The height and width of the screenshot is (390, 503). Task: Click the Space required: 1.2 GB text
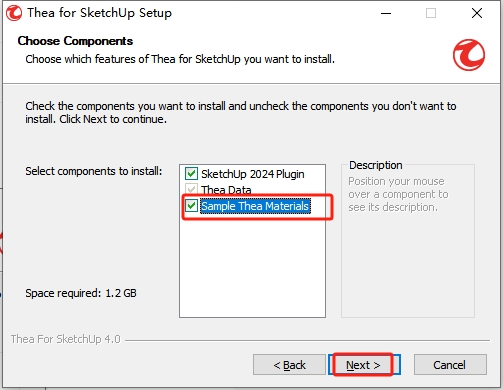tap(81, 293)
